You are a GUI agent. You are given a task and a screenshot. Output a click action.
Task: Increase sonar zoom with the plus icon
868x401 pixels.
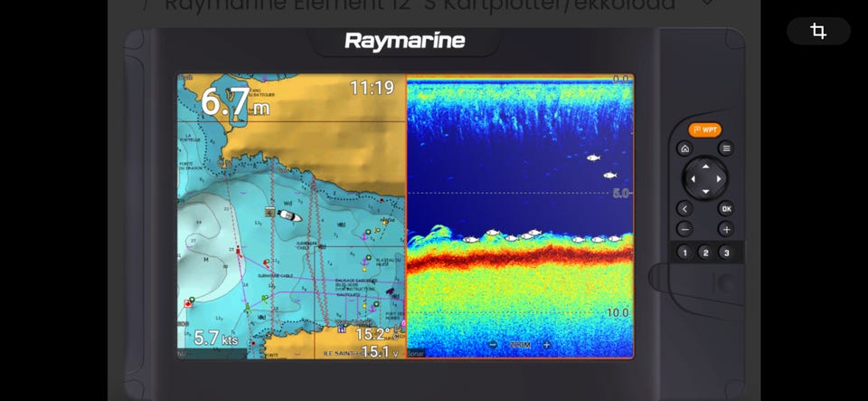coord(546,345)
